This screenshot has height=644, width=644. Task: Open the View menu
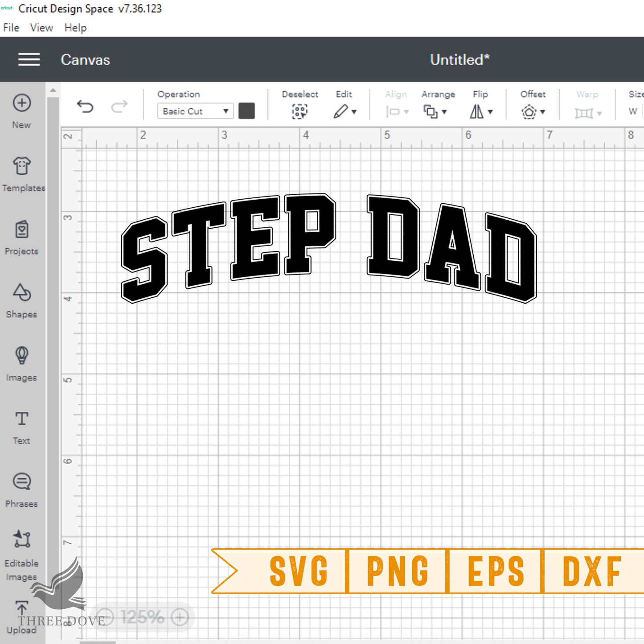click(41, 28)
